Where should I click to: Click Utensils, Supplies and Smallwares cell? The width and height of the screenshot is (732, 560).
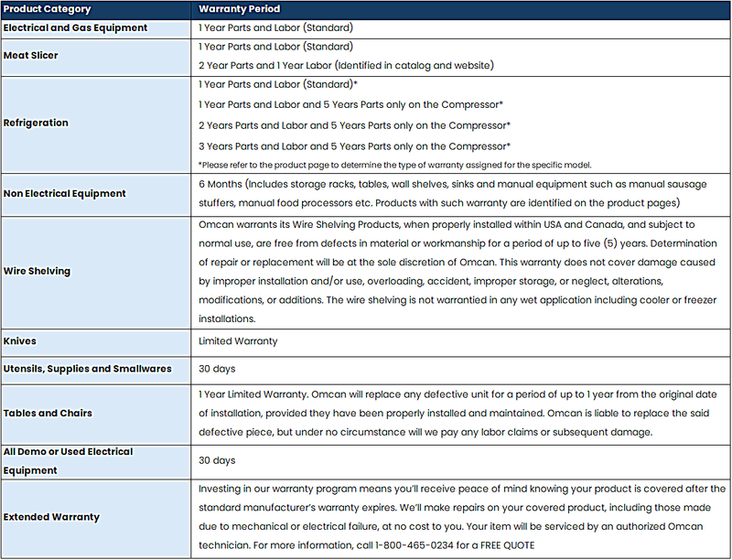click(x=96, y=370)
